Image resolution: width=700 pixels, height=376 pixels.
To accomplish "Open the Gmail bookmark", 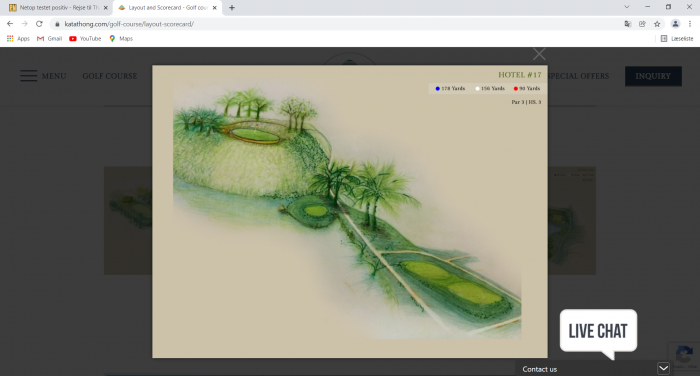I will [x=50, y=39].
